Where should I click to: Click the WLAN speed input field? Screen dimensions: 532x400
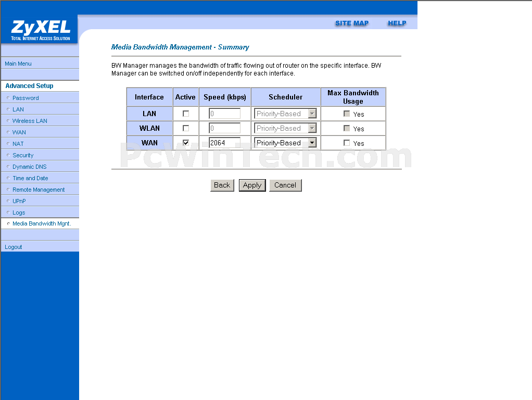(x=224, y=128)
